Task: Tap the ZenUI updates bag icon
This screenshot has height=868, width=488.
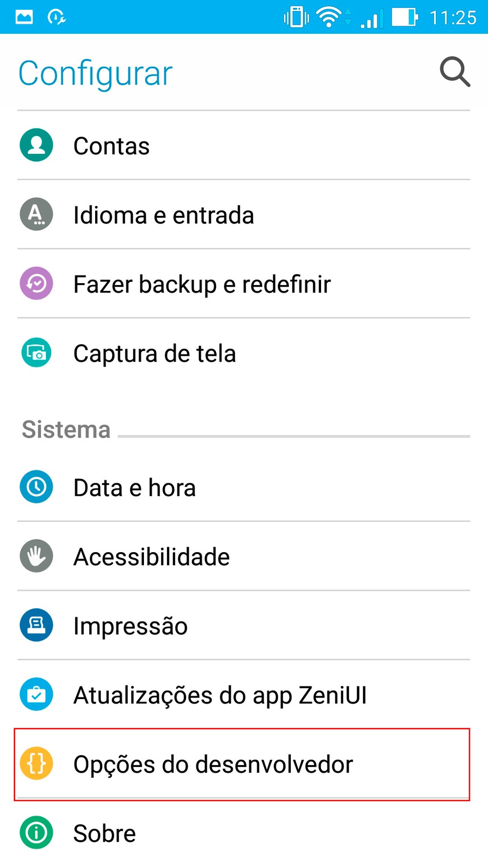Action: click(37, 694)
